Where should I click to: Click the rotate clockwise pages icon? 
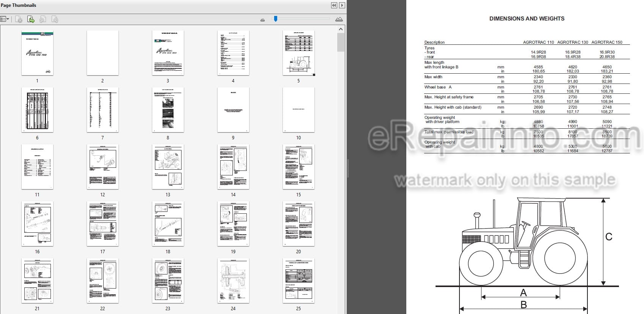pyautogui.click(x=55, y=19)
